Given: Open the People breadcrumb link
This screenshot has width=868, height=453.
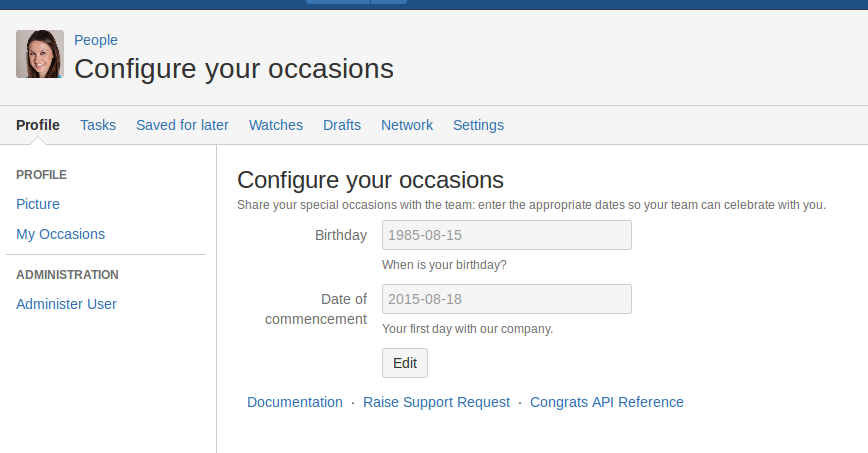Looking at the screenshot, I should 96,40.
